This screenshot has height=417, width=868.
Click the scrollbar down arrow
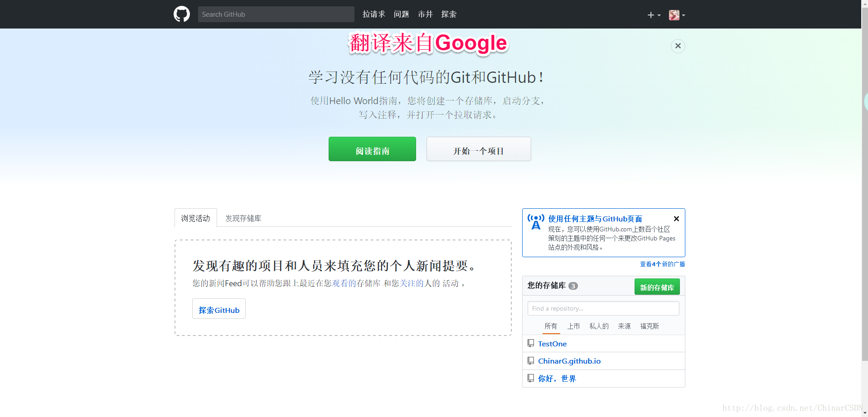(864, 413)
